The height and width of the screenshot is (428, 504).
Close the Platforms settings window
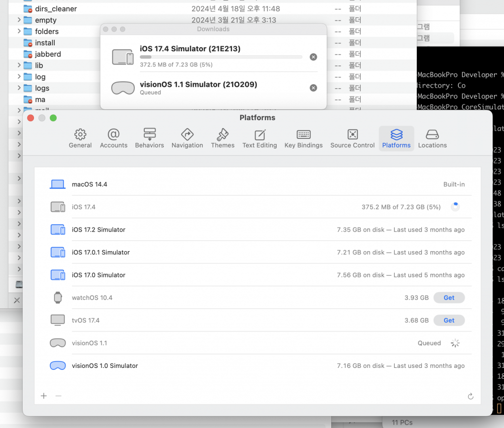pos(31,118)
